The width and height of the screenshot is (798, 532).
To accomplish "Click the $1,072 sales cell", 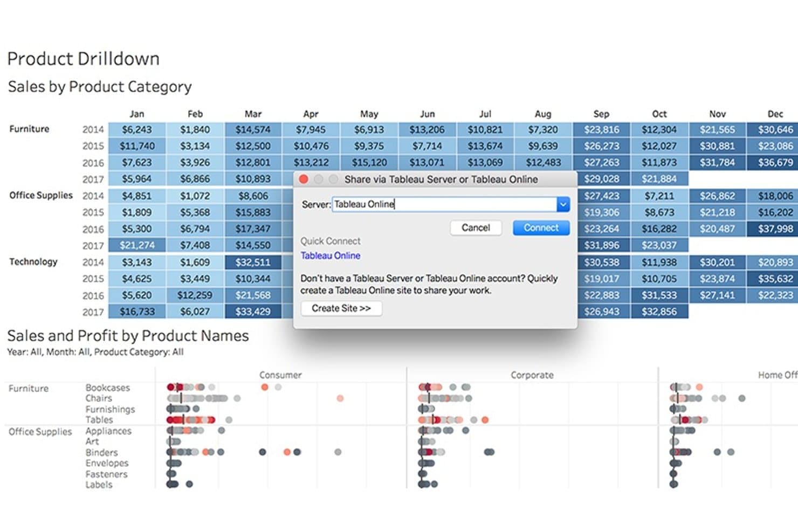I will pyautogui.click(x=195, y=196).
